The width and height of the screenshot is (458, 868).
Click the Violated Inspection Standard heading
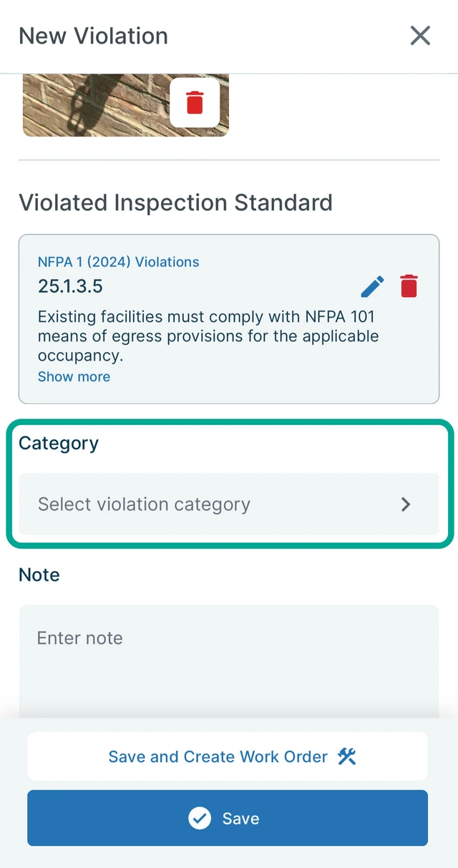pyautogui.click(x=175, y=203)
